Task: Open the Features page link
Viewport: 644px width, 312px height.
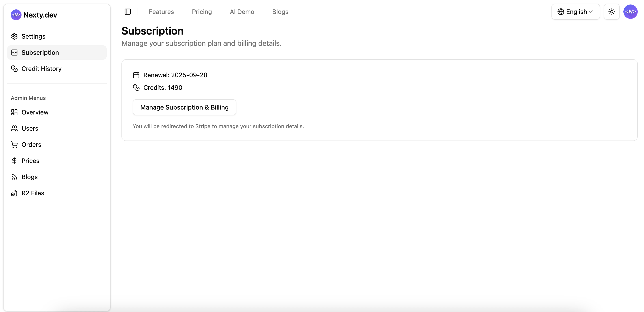Action: [x=161, y=11]
